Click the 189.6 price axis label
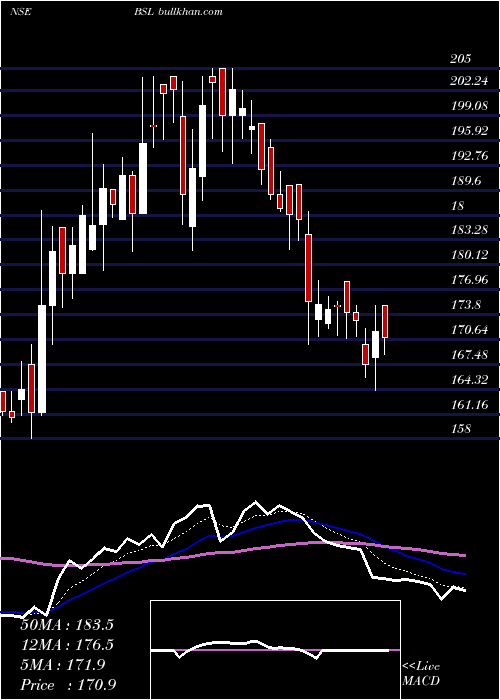Image resolution: width=500 pixels, height=700 pixels. coord(466,181)
